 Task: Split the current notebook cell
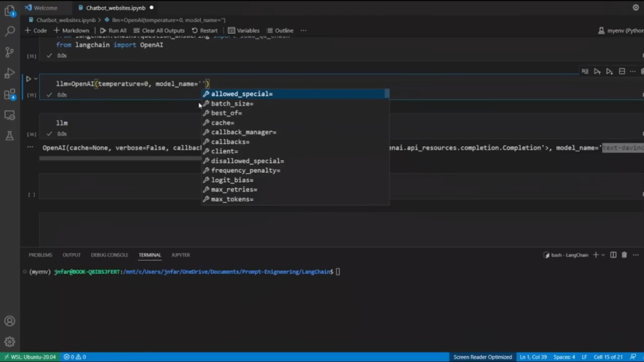[x=622, y=72]
